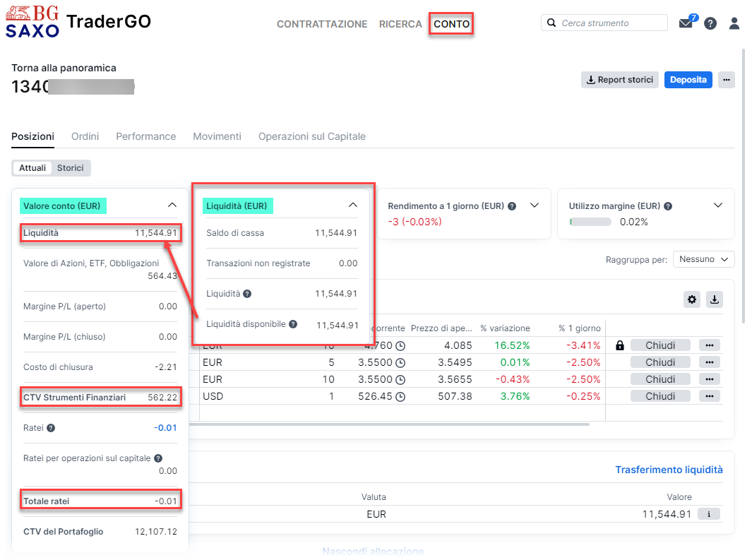Click the Margine P/L (aperto) row
This screenshot has width=752, height=560.
point(100,306)
